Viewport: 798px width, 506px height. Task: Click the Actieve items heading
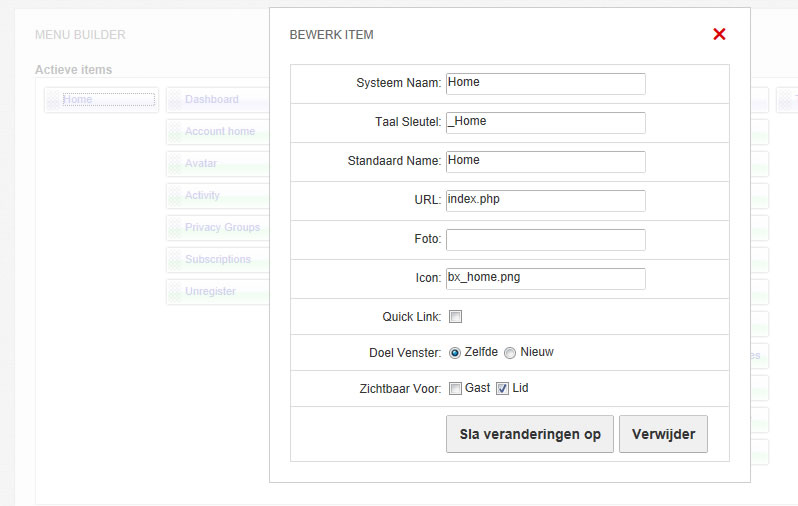click(x=73, y=70)
